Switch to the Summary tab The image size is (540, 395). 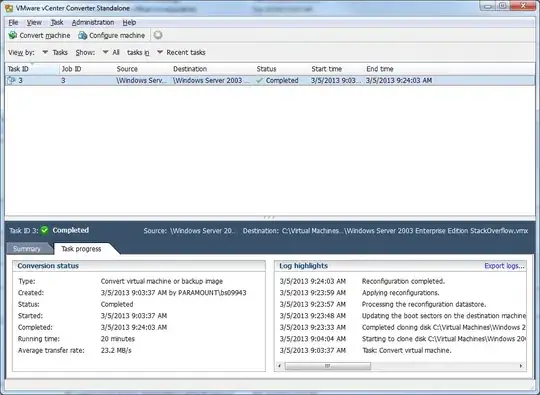pyautogui.click(x=27, y=249)
